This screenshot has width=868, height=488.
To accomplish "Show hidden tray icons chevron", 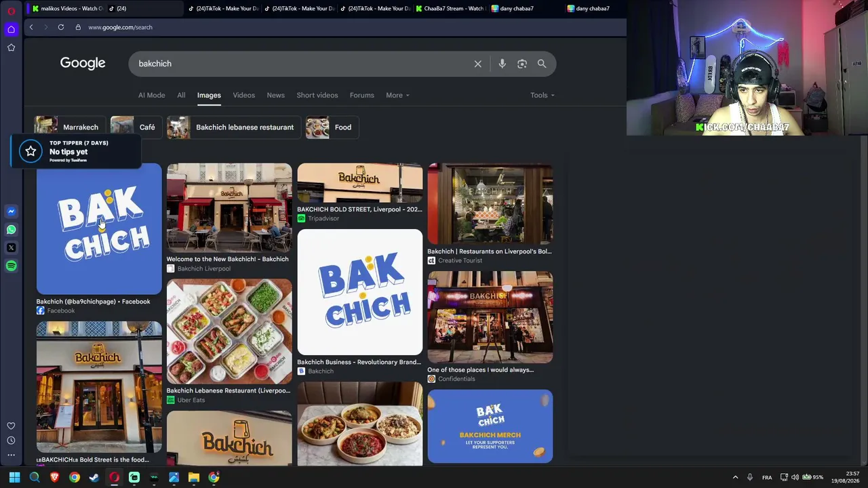I will pyautogui.click(x=735, y=477).
